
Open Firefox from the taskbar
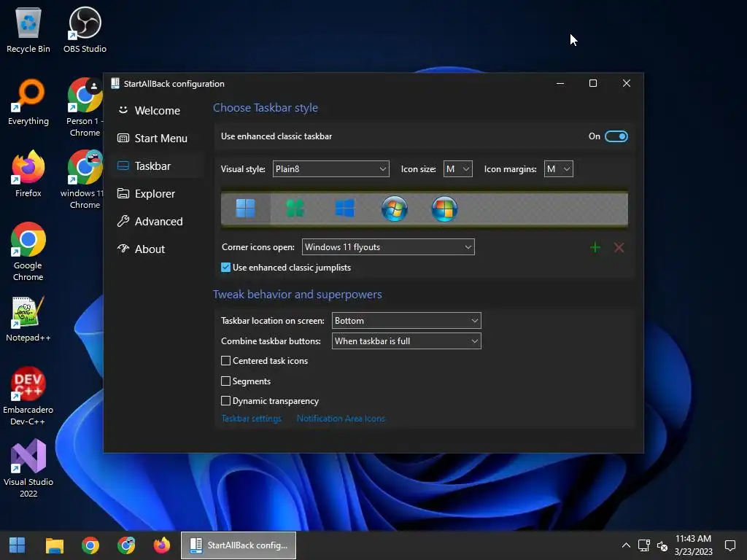161,545
